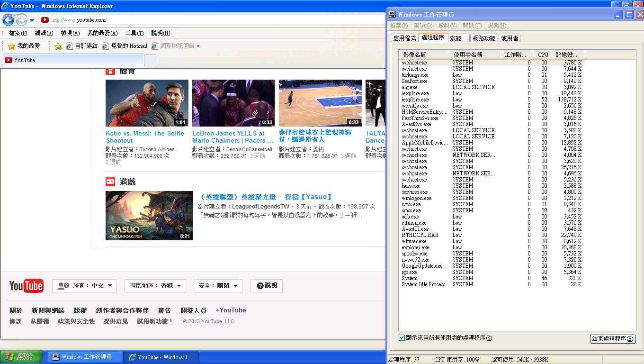Click the youtube.com address bar field
The image size is (644, 364).
213,20
